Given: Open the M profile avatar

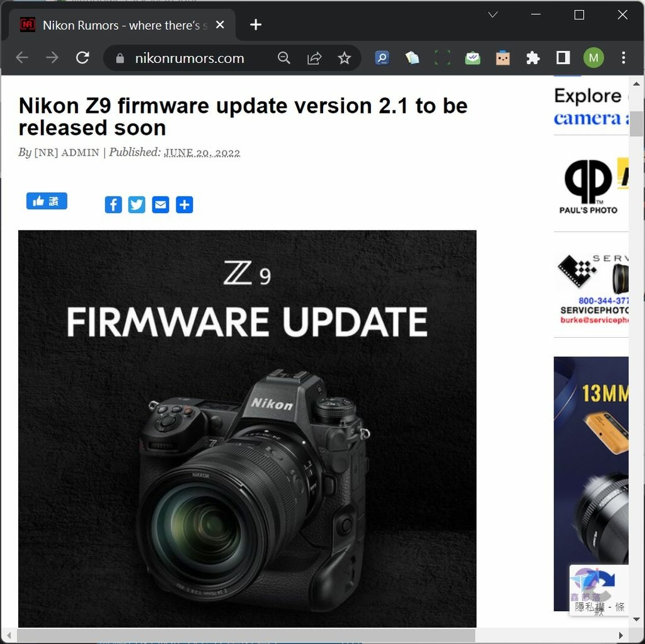Looking at the screenshot, I should click(593, 57).
